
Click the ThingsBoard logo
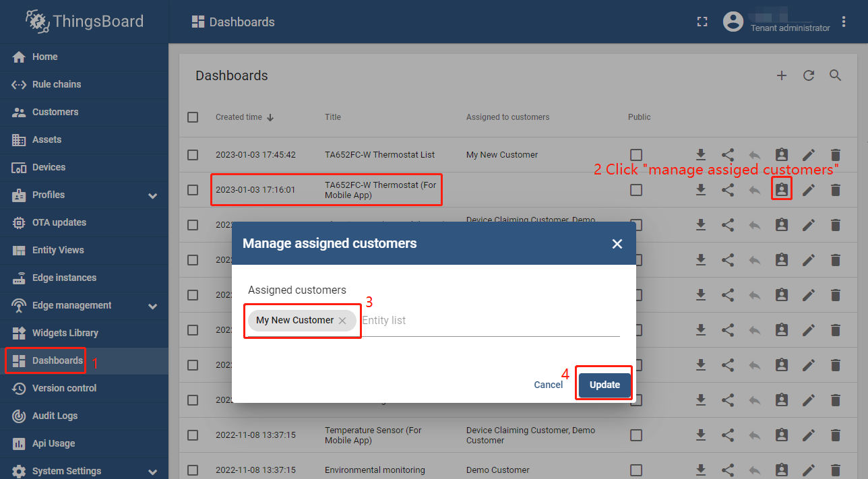[x=84, y=22]
